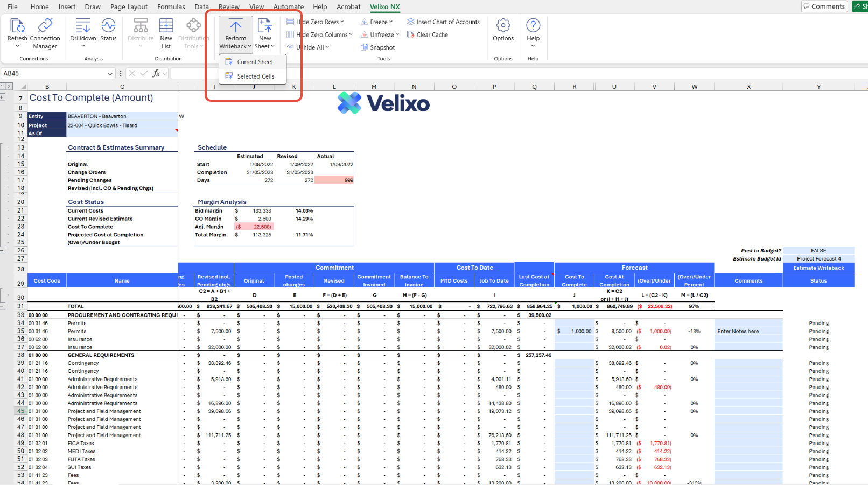This screenshot has height=485, width=868.
Task: Choose Selected Cells from Writeback menu
Action: [255, 76]
